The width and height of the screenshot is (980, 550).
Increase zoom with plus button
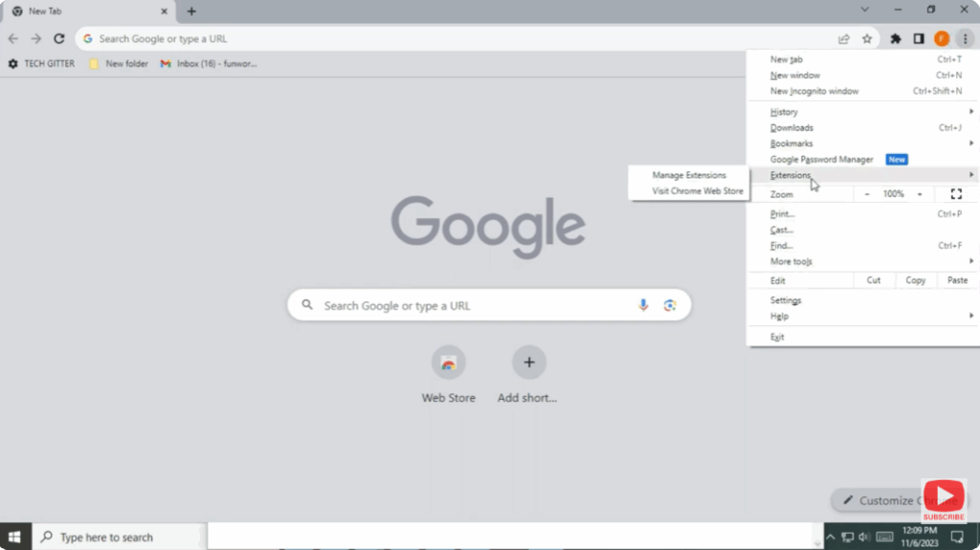pyautogui.click(x=920, y=194)
